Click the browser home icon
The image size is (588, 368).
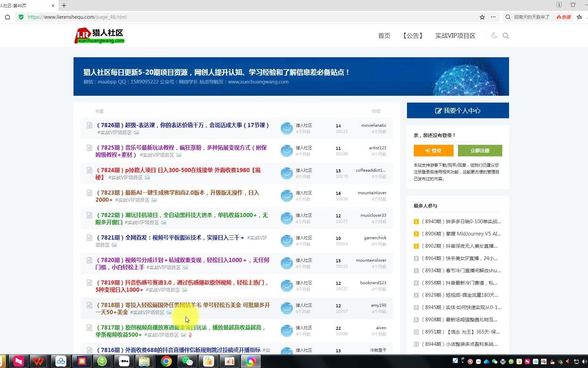[x=7, y=17]
